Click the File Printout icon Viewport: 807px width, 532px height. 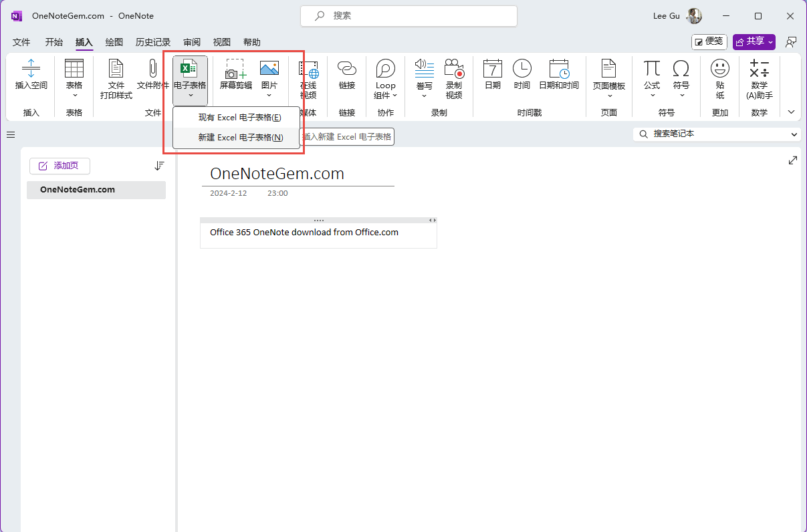(116, 68)
